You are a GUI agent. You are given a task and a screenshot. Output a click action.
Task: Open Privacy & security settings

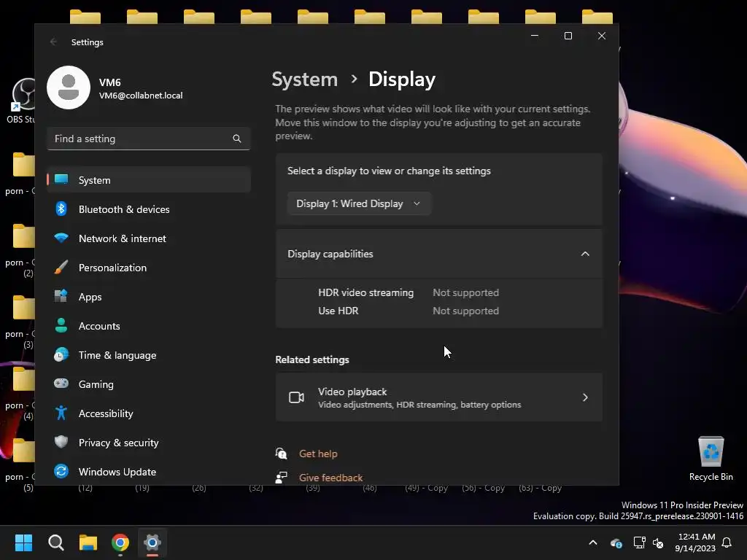click(x=149, y=443)
